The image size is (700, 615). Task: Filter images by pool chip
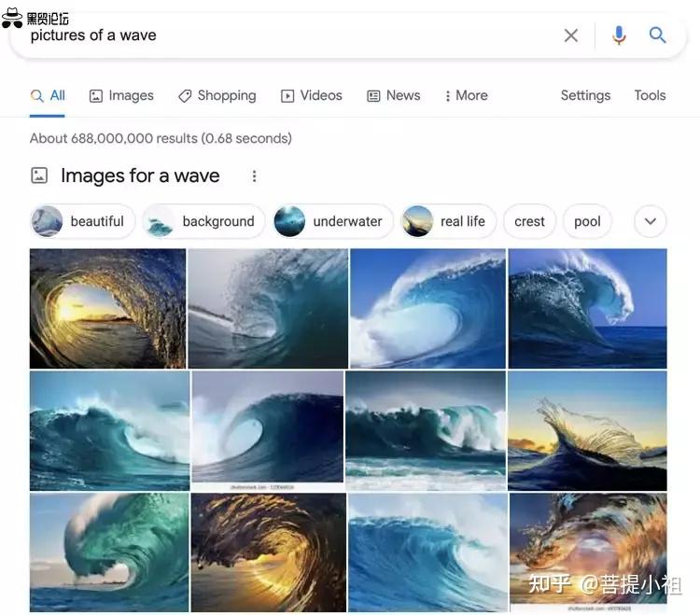point(587,221)
